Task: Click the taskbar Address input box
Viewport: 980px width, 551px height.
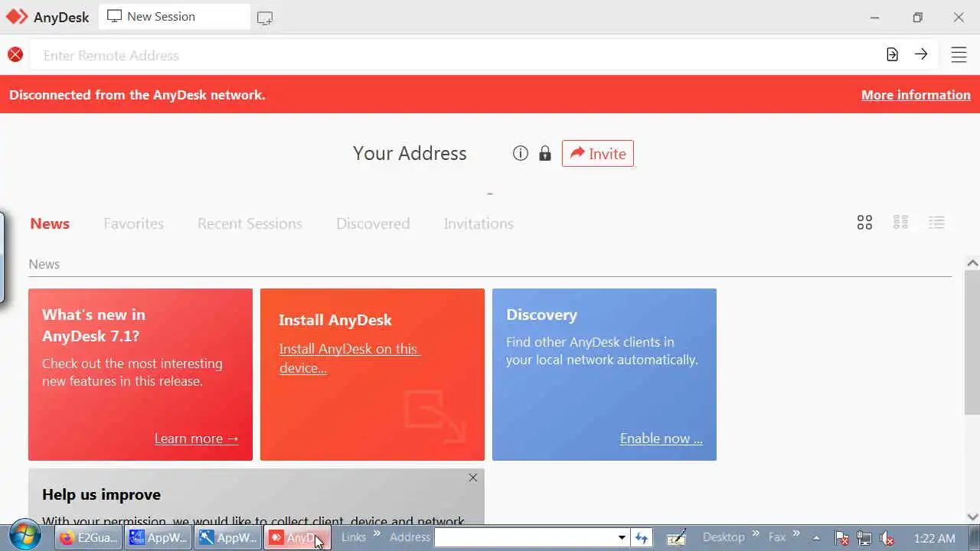Action: (x=525, y=538)
